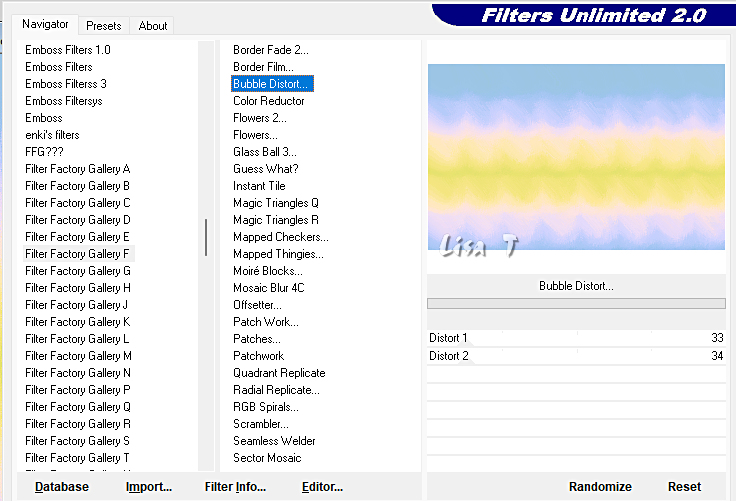This screenshot has width=736, height=501.
Task: Select Filter Factory Gallery R
Action: [77, 424]
